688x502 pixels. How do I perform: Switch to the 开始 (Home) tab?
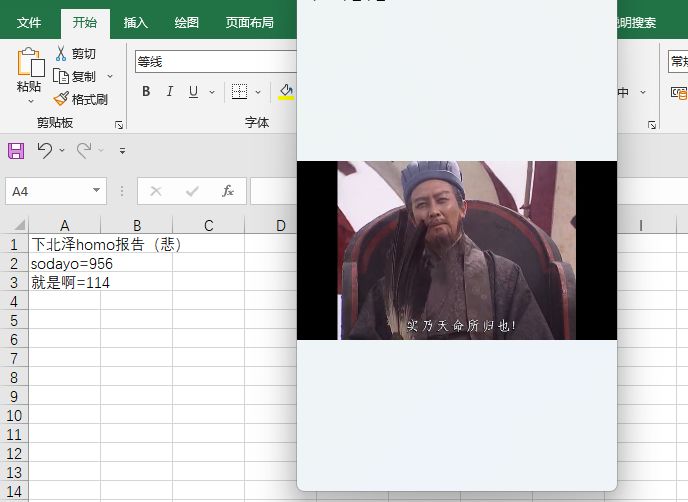tap(85, 22)
